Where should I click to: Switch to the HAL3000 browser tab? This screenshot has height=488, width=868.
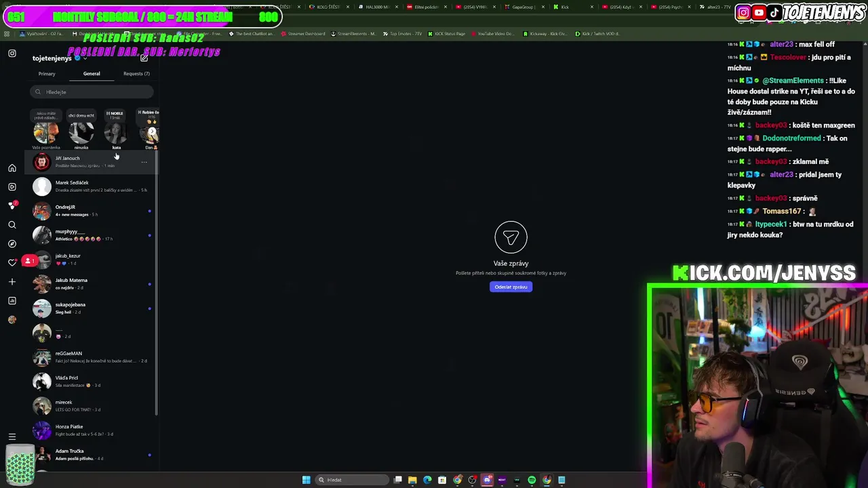coord(377,7)
